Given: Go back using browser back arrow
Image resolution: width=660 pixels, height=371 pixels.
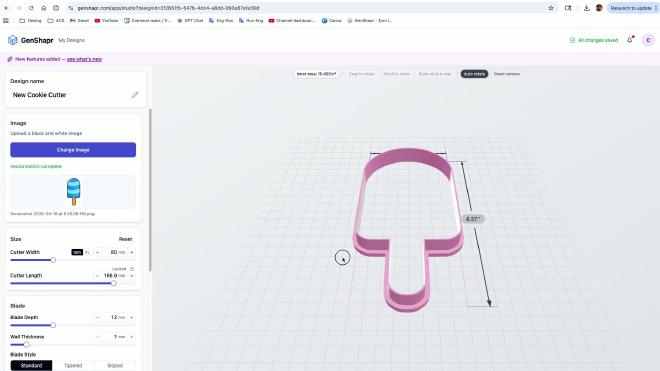Looking at the screenshot, I should 6,8.
